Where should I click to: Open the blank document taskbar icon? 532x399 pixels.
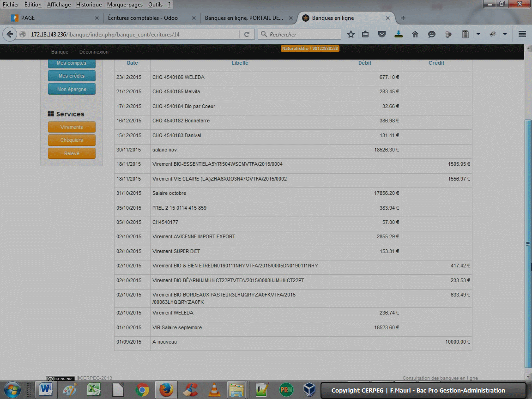tap(118, 390)
